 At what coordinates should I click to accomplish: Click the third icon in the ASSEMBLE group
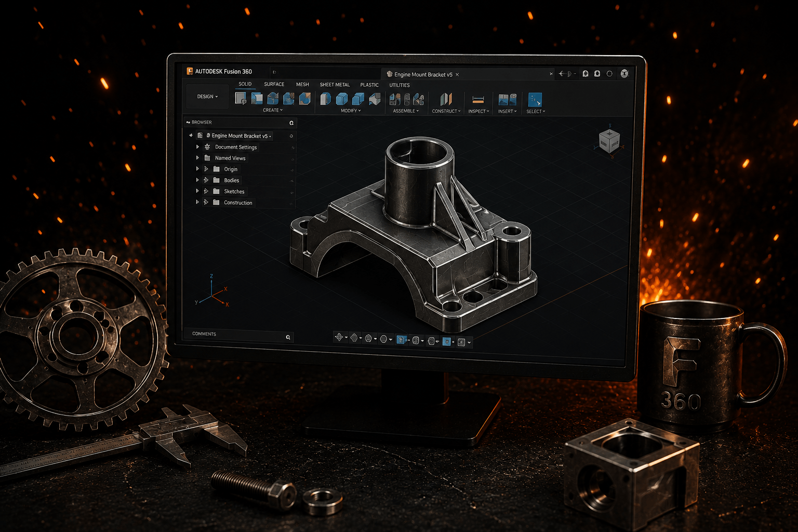(x=419, y=99)
